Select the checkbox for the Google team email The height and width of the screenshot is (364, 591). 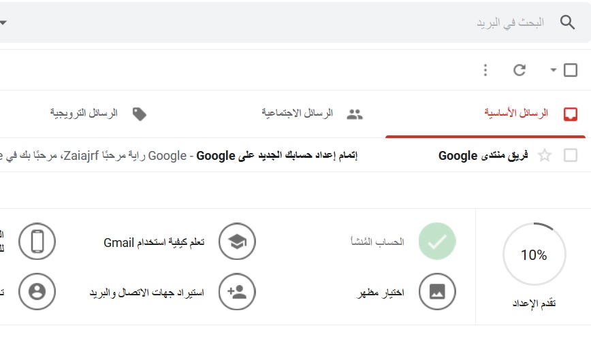point(571,155)
